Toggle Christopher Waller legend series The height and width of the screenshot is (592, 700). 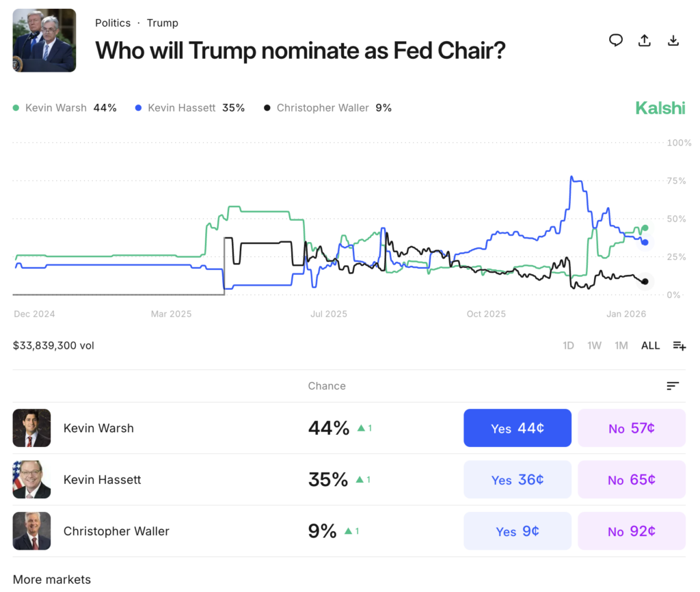pos(327,108)
